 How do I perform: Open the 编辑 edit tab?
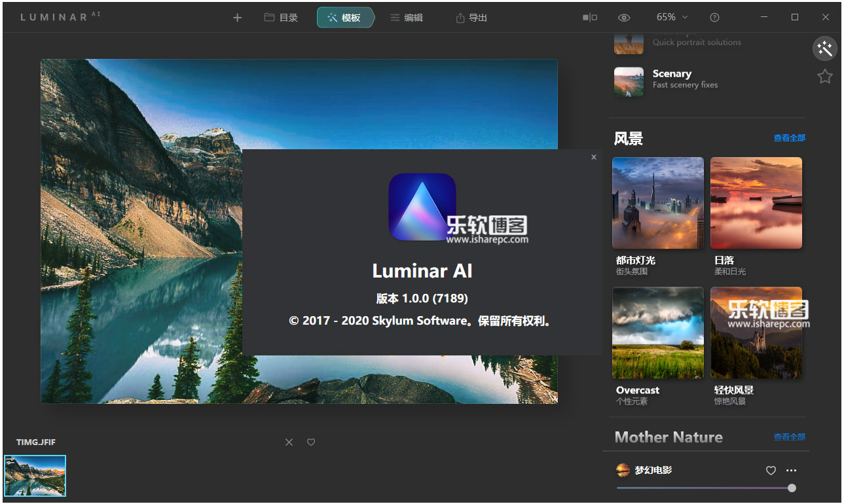point(407,18)
